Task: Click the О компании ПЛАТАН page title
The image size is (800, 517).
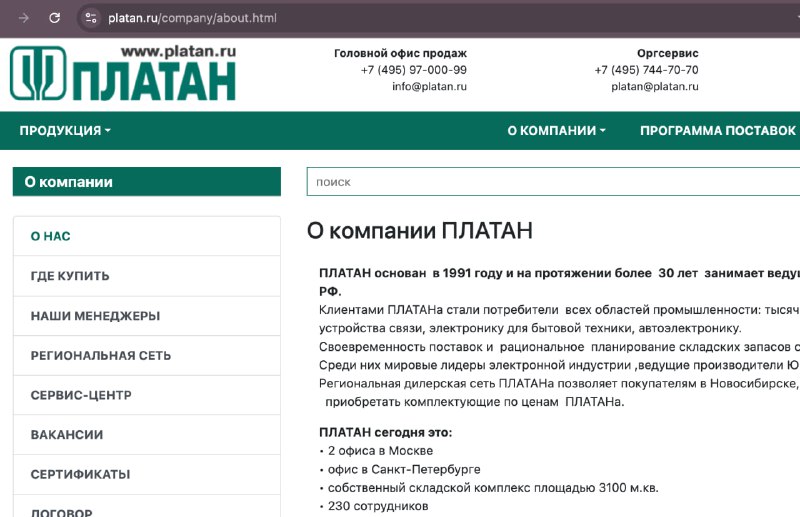Action: coord(419,231)
